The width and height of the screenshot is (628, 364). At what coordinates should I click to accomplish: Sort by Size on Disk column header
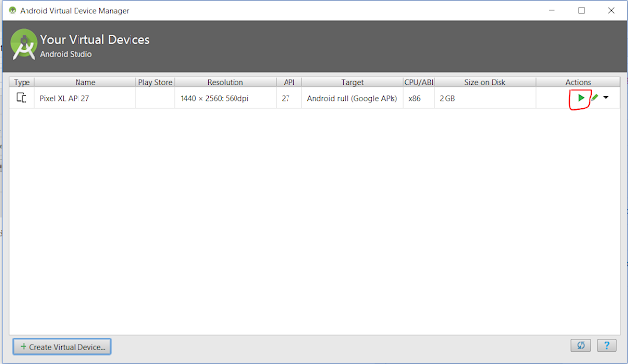tap(485, 82)
